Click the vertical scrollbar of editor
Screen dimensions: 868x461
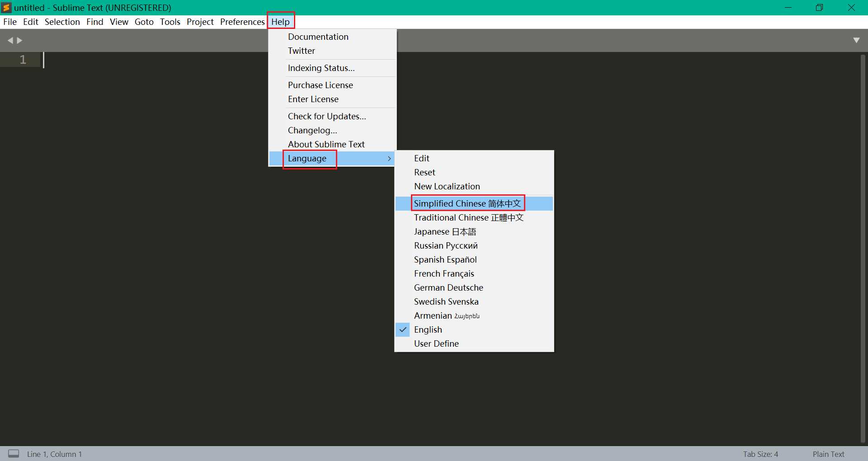863,248
